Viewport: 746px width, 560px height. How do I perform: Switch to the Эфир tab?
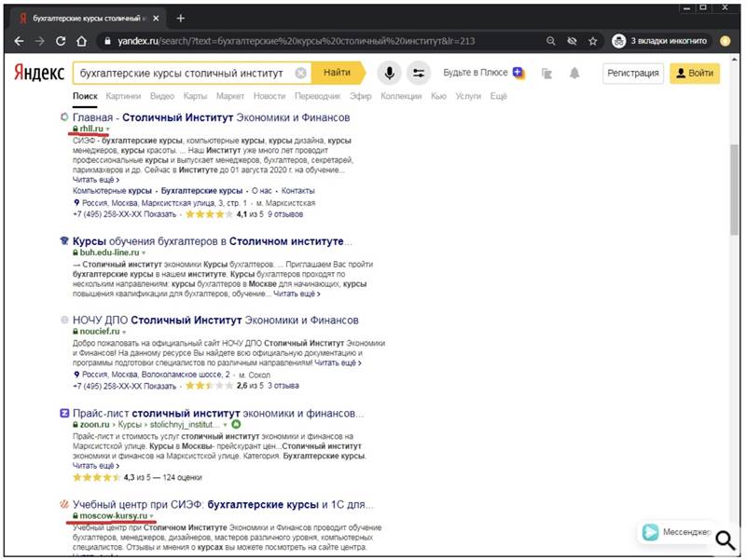point(361,96)
